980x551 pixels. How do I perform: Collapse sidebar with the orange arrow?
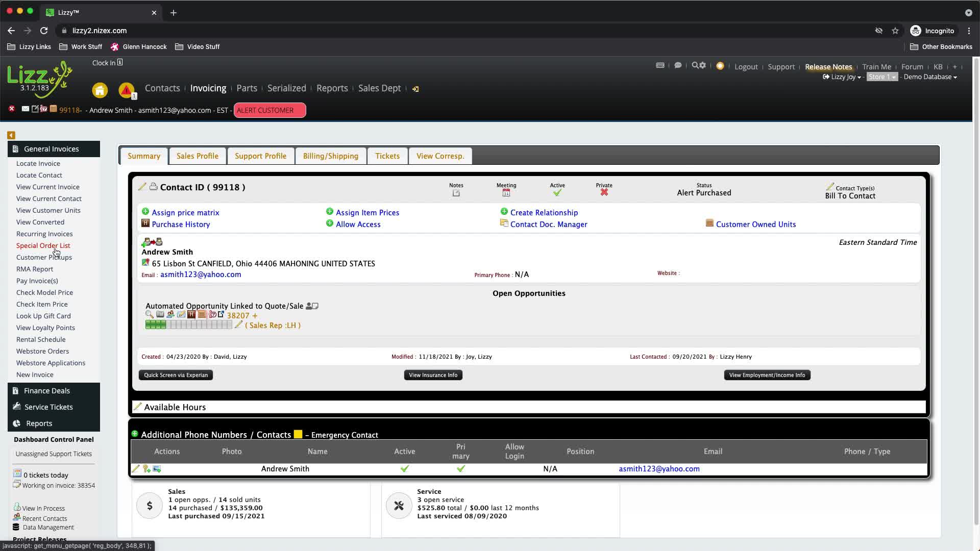point(11,135)
